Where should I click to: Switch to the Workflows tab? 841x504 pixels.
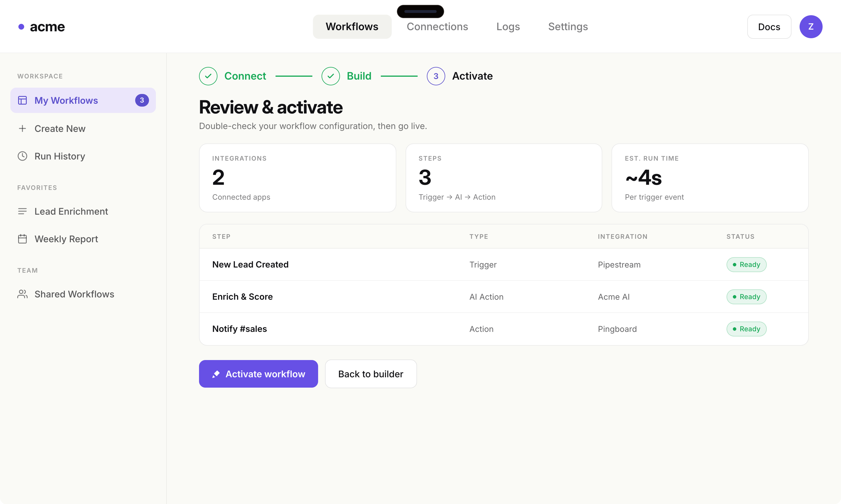[352, 26]
